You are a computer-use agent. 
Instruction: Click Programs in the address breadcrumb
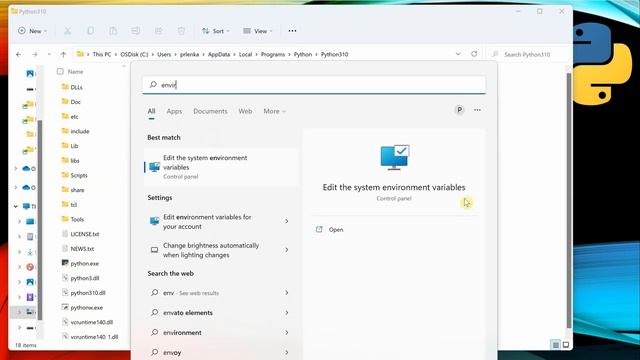273,54
